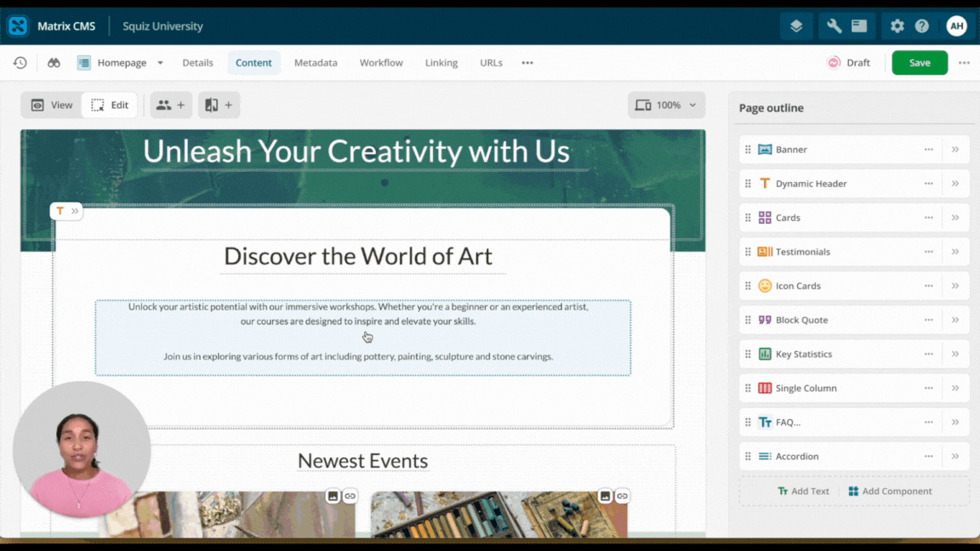Screen dimensions: 980x551
Task: Click the Unleash Your Creativity banner title
Action: point(356,151)
